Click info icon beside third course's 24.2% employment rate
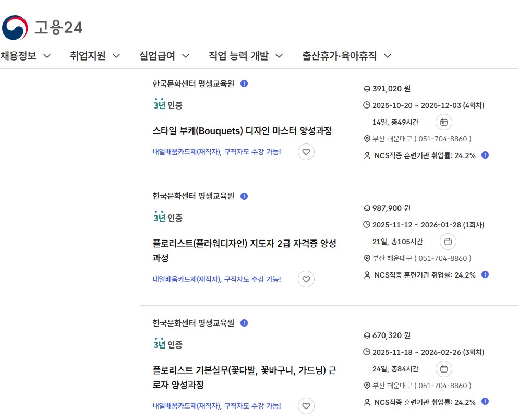The width and height of the screenshot is (518, 420). 485,402
